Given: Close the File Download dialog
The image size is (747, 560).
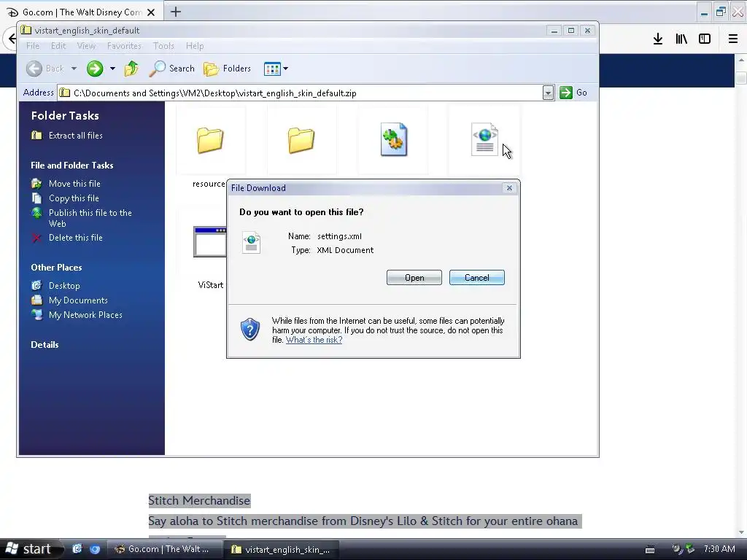Looking at the screenshot, I should click(x=509, y=188).
